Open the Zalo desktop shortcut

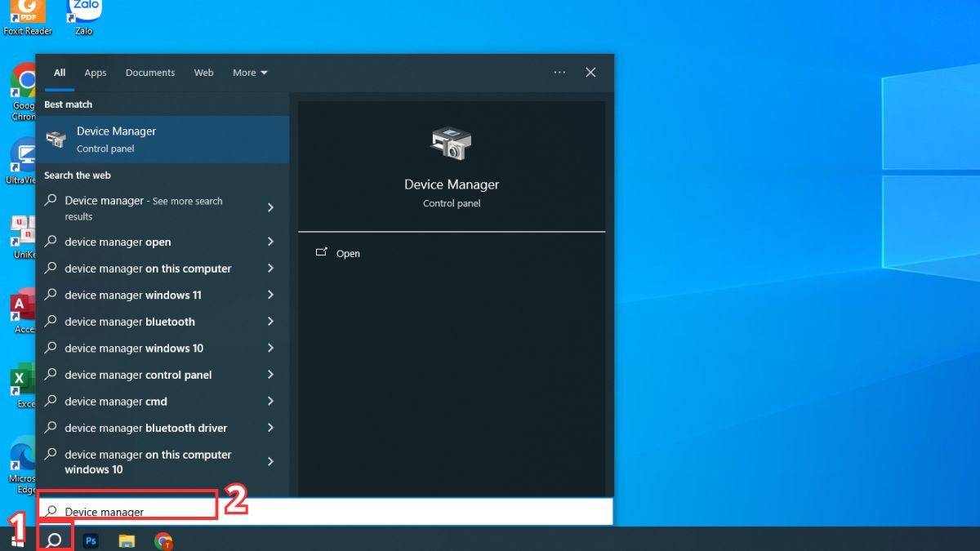coord(84,16)
